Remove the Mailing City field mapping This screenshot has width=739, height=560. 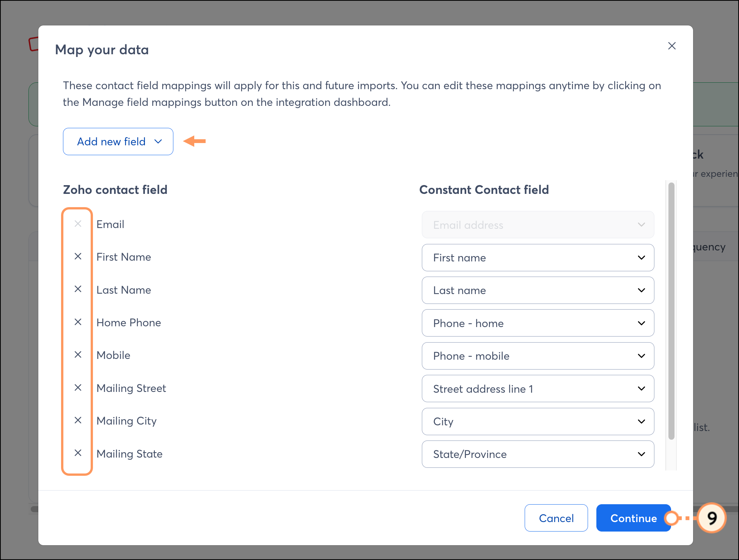pos(78,420)
